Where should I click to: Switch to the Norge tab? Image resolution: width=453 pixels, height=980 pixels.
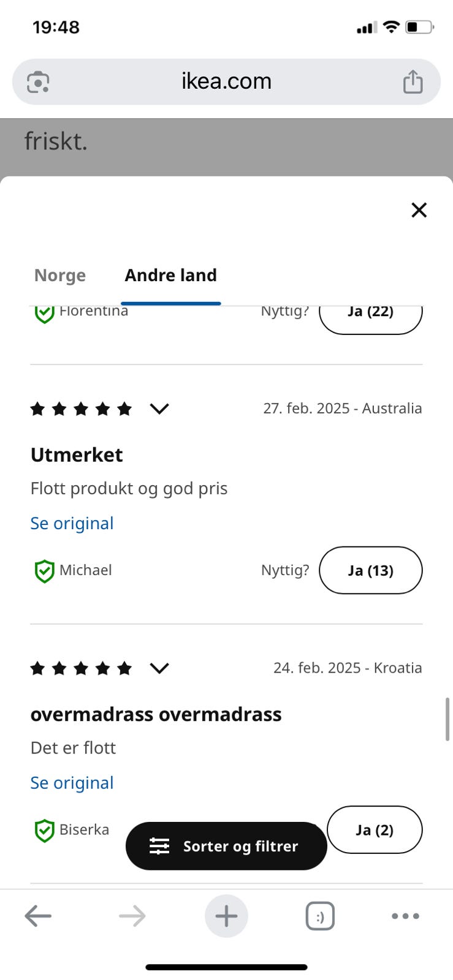click(60, 276)
